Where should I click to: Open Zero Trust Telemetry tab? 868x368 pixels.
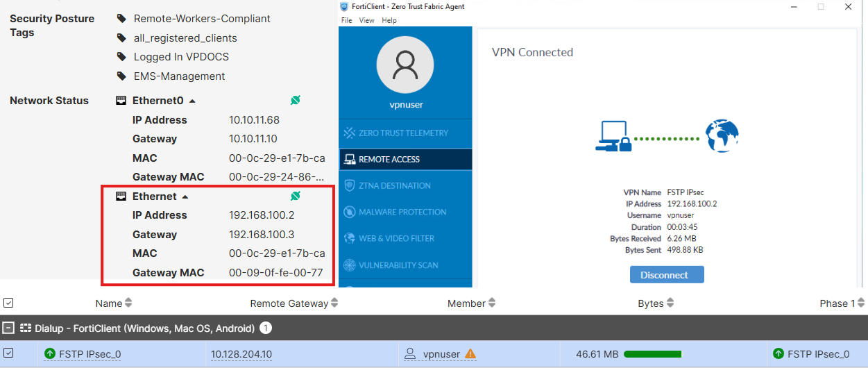(405, 133)
